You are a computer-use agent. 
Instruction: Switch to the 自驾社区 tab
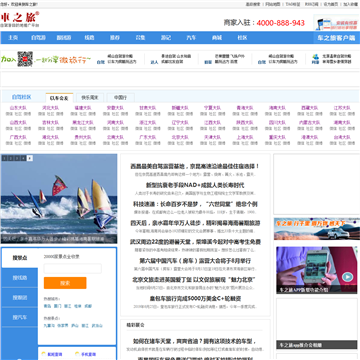(21, 97)
